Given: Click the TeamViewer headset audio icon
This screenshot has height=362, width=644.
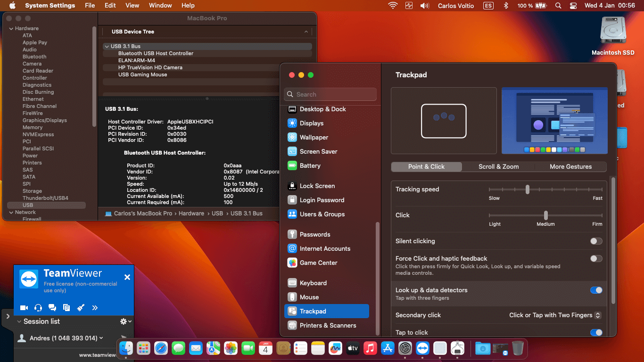Looking at the screenshot, I should click(x=38, y=308).
